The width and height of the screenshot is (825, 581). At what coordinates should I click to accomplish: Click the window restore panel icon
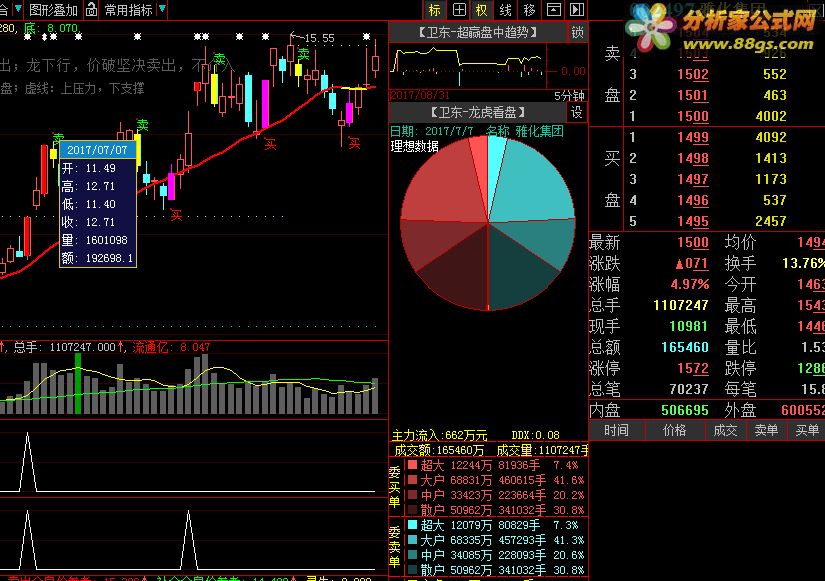[x=554, y=9]
